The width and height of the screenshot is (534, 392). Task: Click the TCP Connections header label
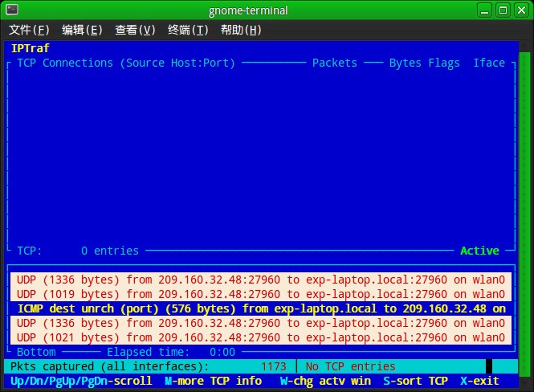point(126,63)
